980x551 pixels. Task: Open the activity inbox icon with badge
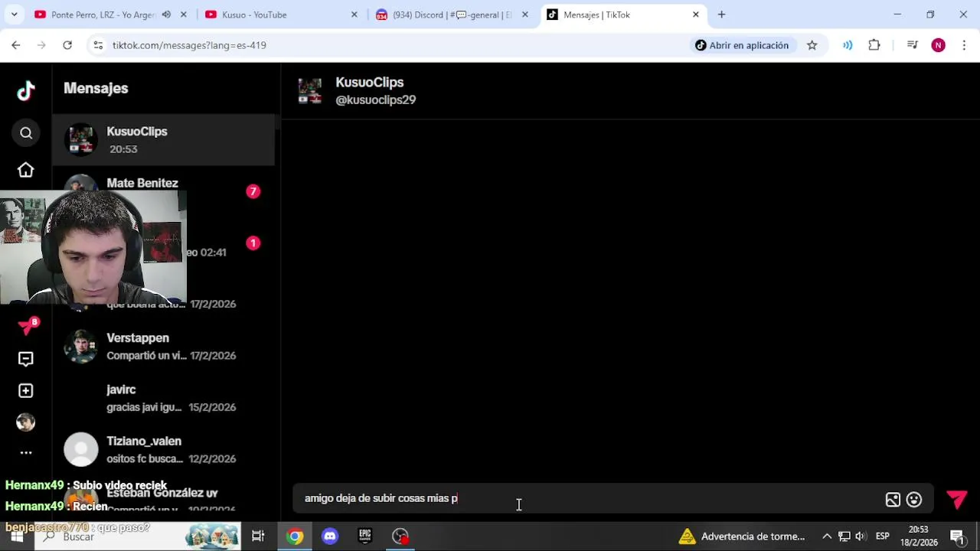[28, 326]
